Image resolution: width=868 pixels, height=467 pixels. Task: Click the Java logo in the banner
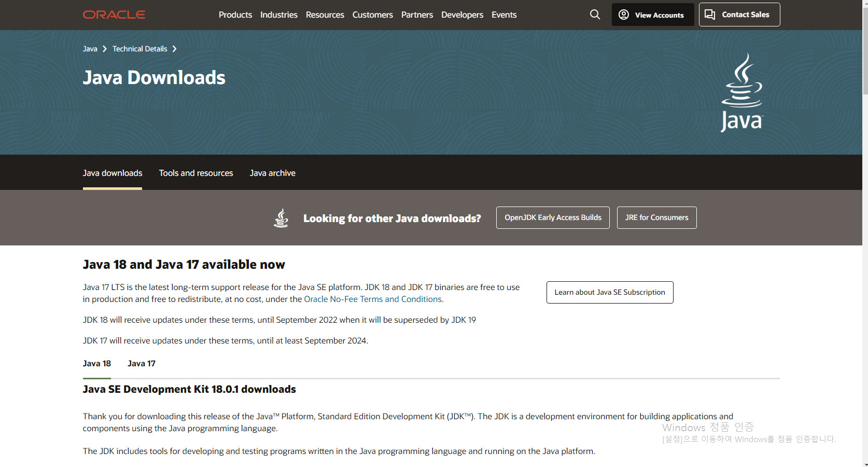tap(742, 92)
